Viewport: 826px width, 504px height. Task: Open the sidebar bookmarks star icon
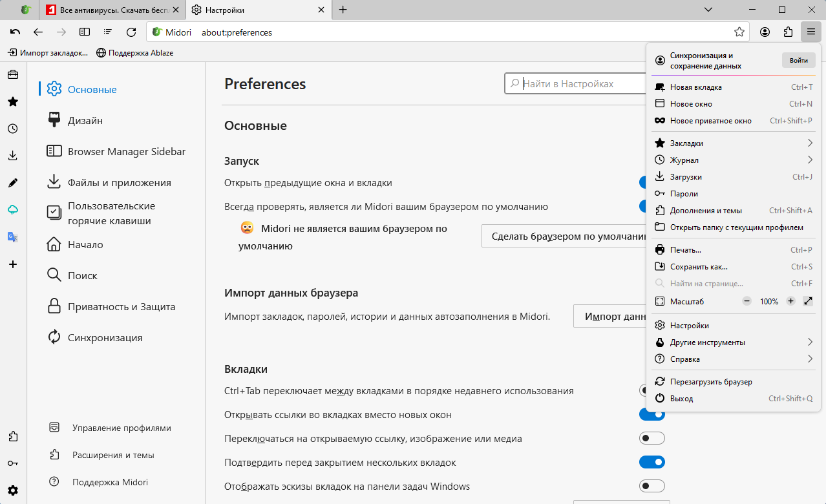tap(13, 101)
